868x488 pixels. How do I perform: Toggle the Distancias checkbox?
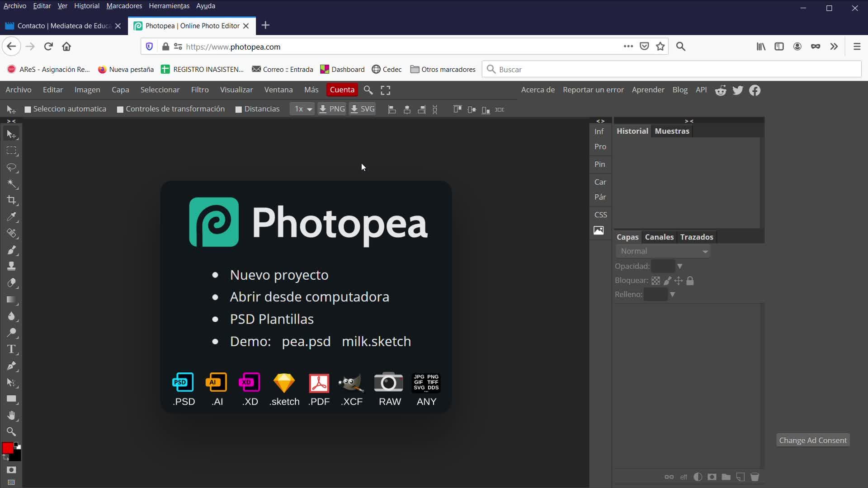point(239,109)
